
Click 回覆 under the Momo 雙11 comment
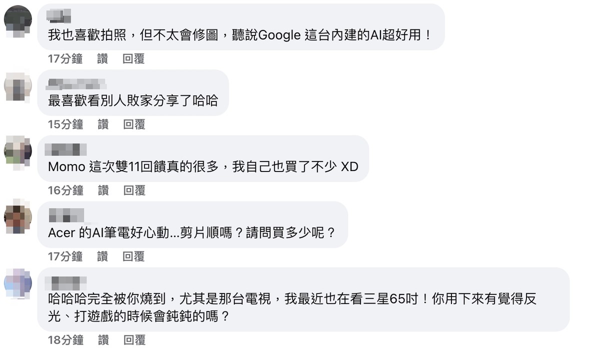point(133,190)
